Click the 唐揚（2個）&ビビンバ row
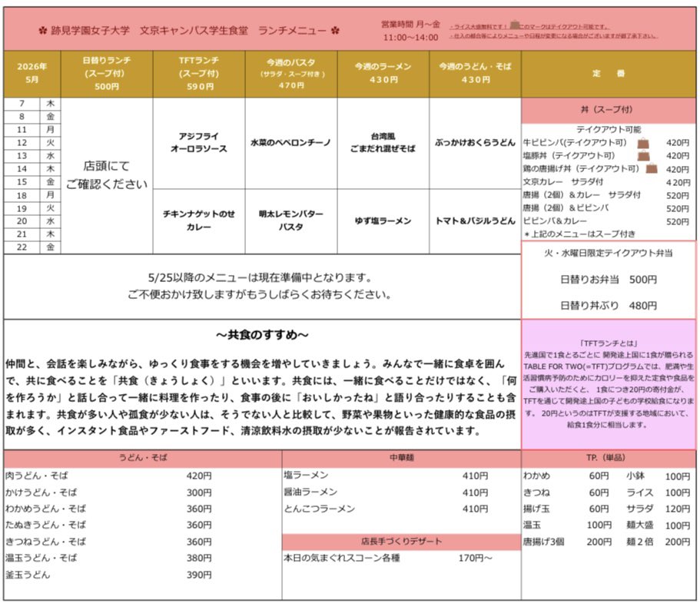The height and width of the screenshot is (610, 700). 607,208
